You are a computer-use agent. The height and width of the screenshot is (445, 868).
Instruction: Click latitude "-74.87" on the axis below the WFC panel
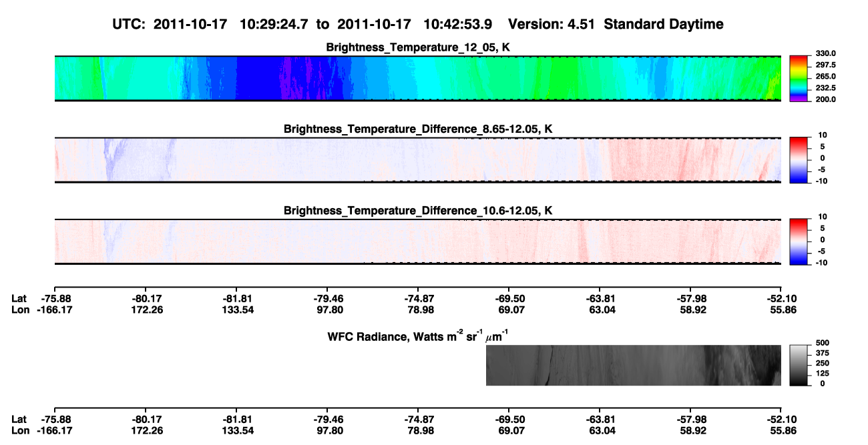coord(417,419)
